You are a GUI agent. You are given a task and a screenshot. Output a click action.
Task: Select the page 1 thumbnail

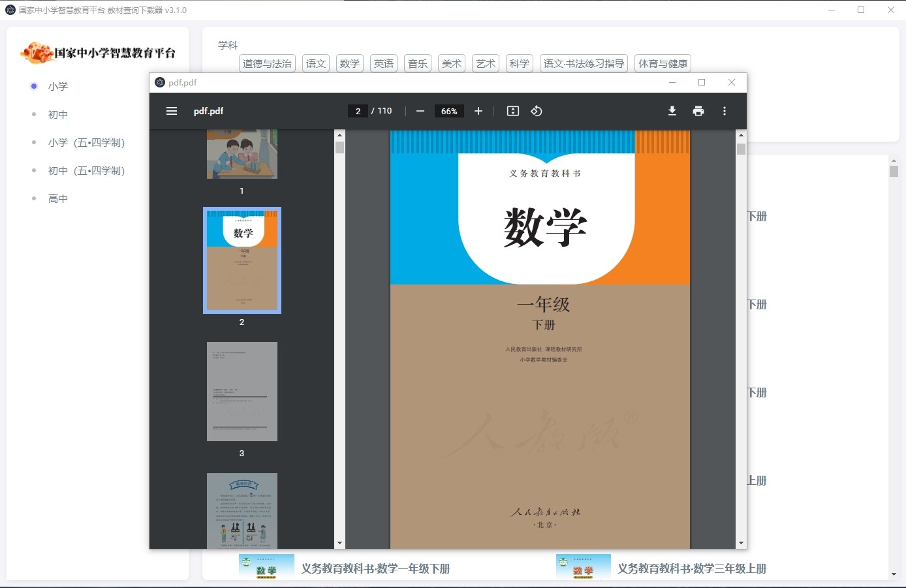click(x=242, y=154)
